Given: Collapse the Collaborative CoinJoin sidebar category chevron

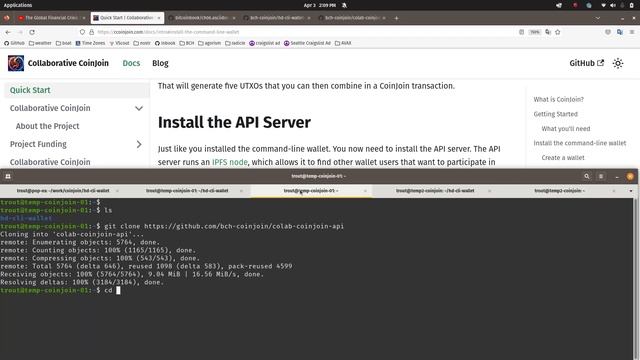Looking at the screenshot, I should (139, 108).
